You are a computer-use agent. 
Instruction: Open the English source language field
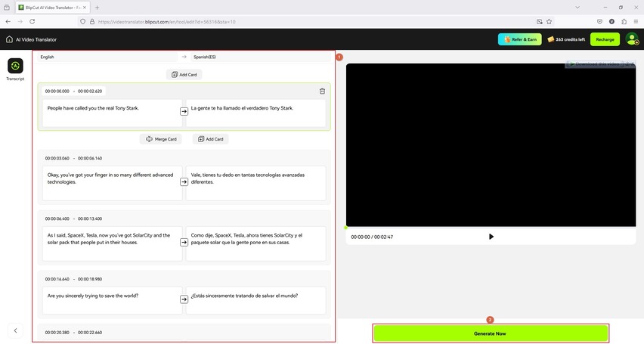[106, 57]
